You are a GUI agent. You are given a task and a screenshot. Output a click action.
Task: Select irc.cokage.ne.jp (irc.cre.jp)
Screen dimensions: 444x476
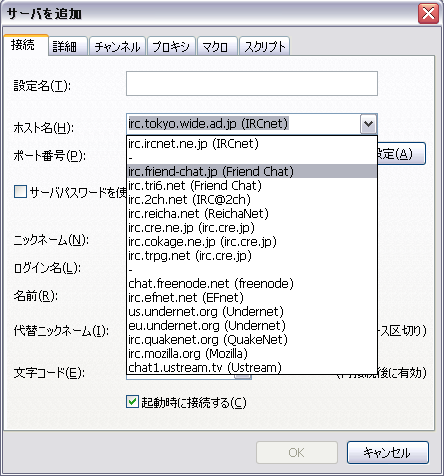pyautogui.click(x=252, y=241)
